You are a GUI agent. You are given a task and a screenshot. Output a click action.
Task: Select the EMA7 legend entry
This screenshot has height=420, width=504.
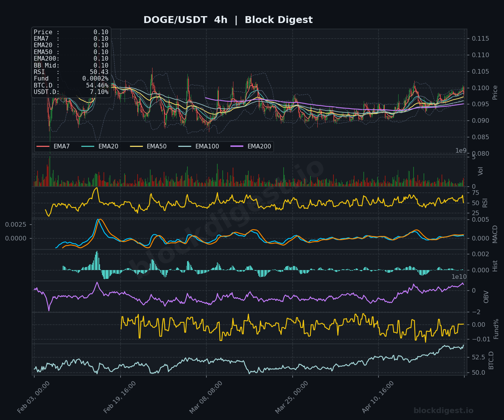(53, 147)
